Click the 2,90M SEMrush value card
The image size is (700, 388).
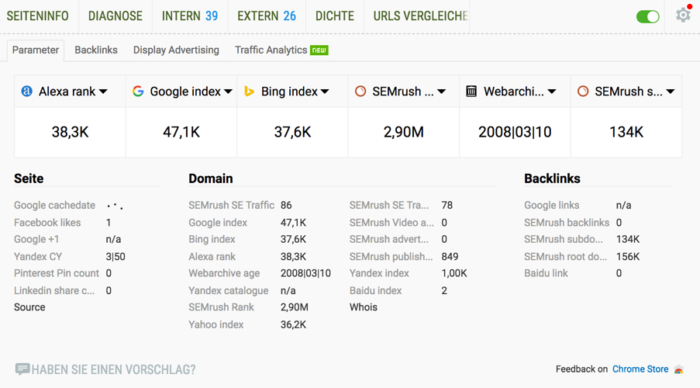(x=404, y=132)
